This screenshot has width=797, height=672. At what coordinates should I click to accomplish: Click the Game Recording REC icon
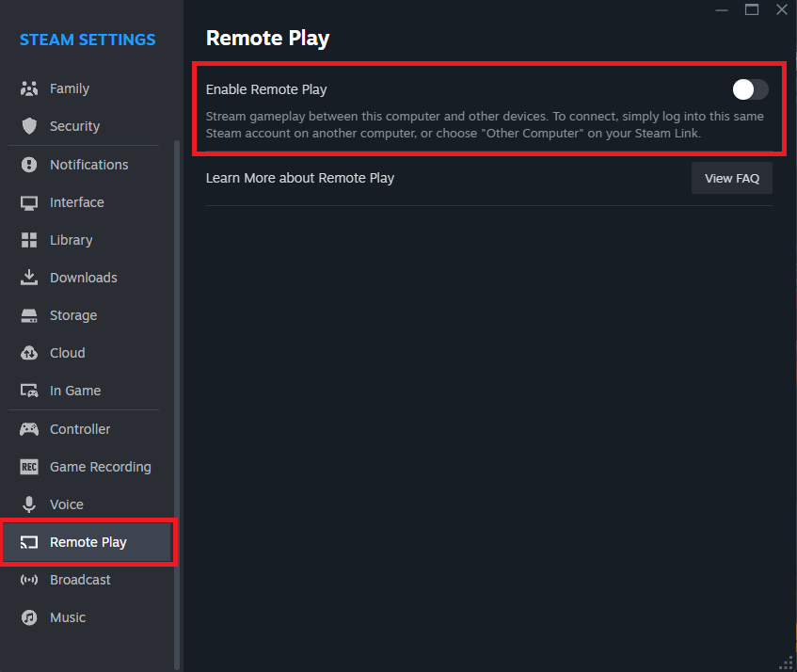(28, 467)
